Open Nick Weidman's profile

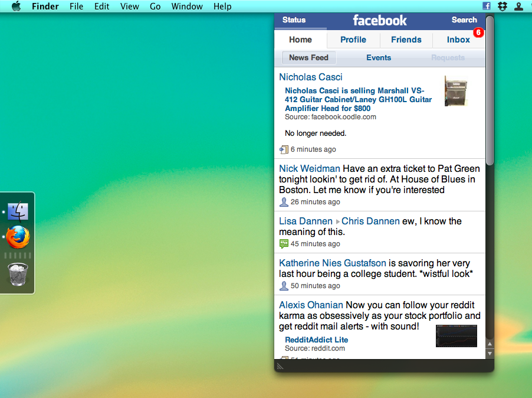(309, 168)
